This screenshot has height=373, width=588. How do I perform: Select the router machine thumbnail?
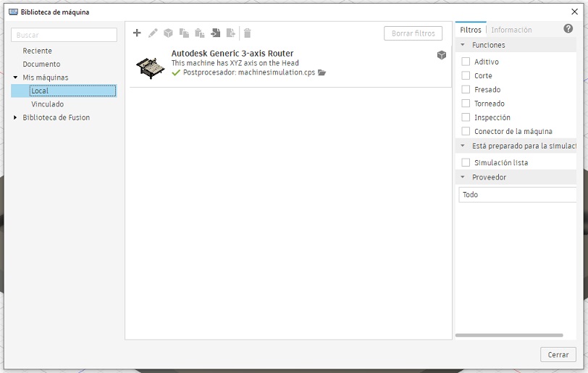pos(150,68)
